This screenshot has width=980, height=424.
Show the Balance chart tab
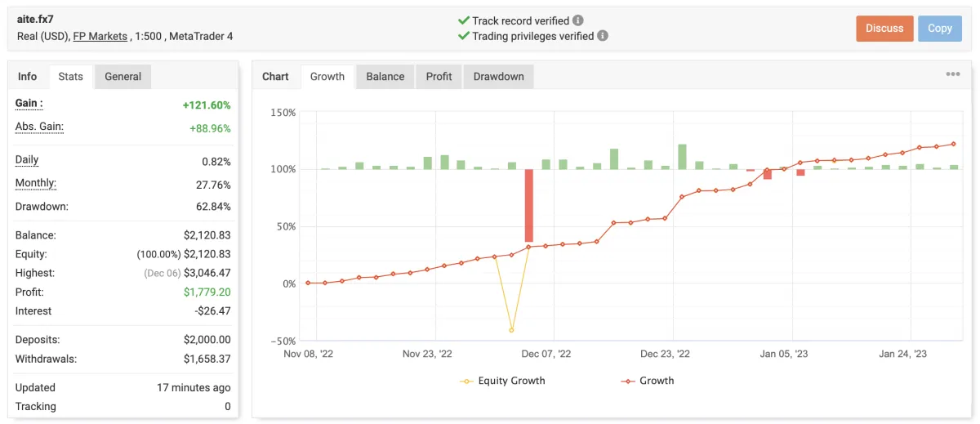[385, 77]
